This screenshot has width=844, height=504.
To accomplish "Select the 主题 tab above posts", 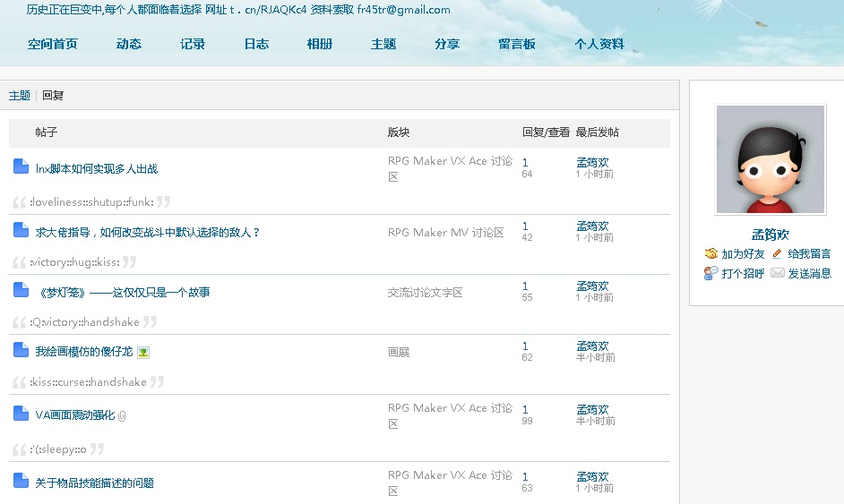I will pos(20,95).
